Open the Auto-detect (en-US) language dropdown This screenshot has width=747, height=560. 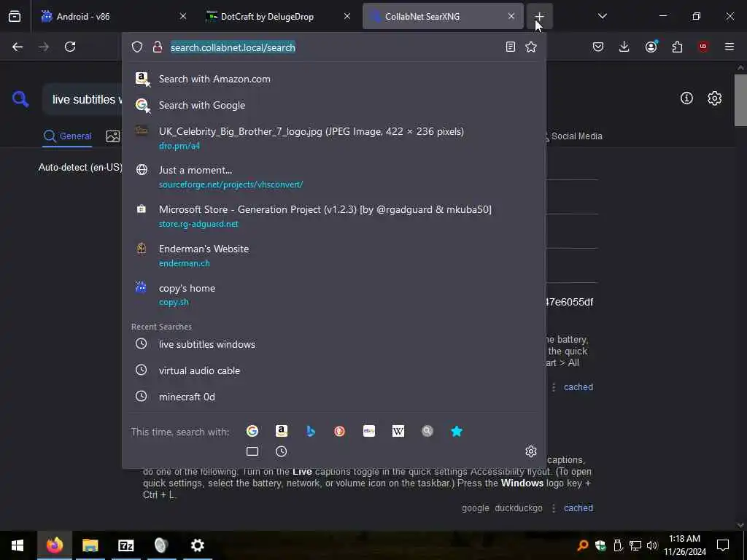point(80,167)
